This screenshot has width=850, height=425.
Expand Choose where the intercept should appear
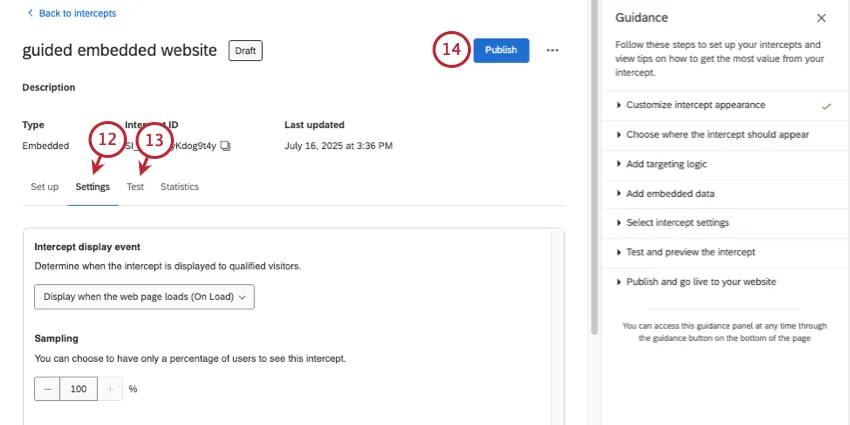pos(717,134)
